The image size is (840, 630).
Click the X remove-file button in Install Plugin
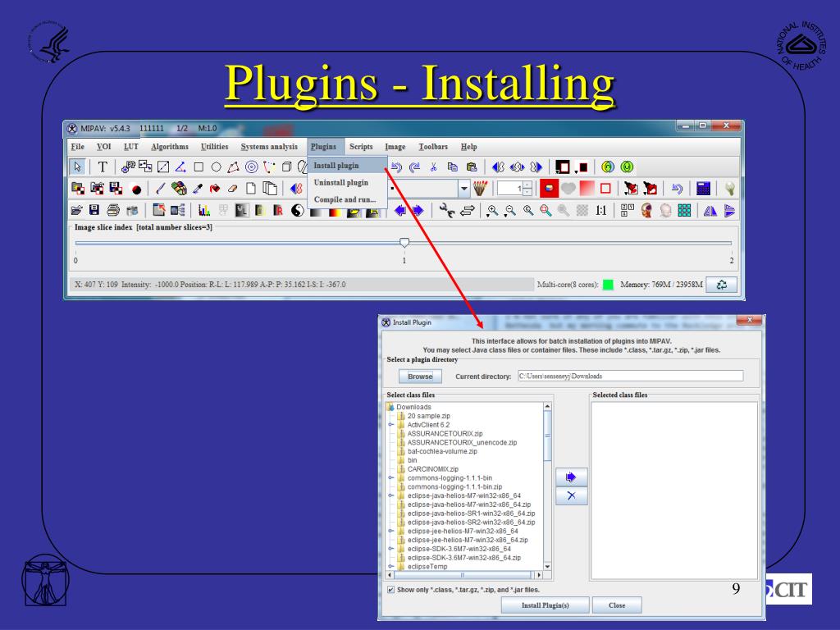click(x=571, y=495)
